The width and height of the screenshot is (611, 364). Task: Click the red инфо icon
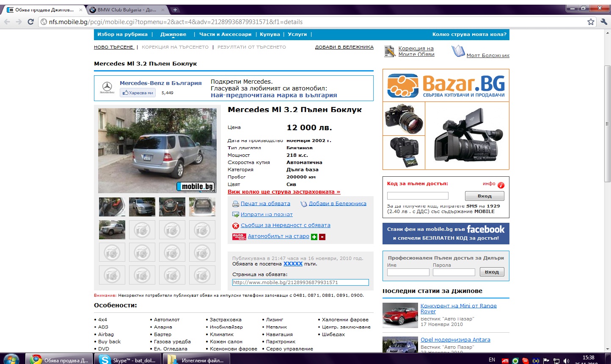501,185
